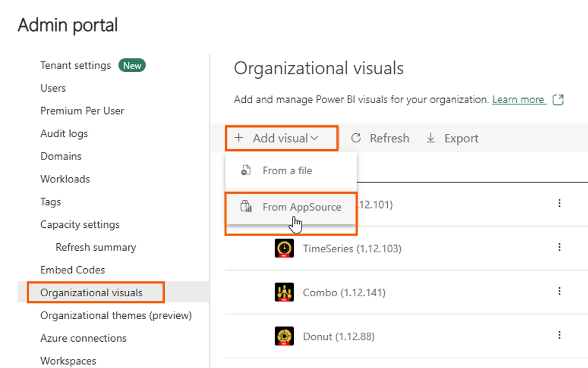The width and height of the screenshot is (588, 368).
Task: Open the Add visual dropdown
Action: (x=282, y=138)
